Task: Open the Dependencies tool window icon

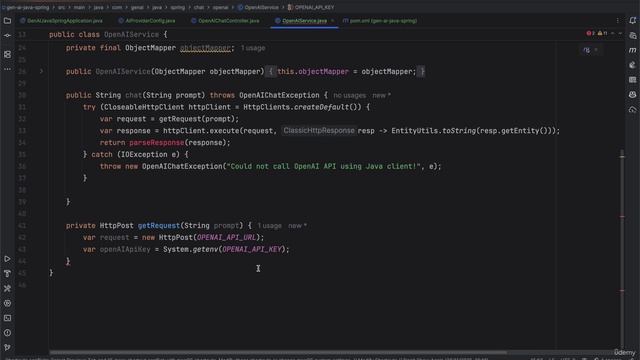Action: pos(7,288)
